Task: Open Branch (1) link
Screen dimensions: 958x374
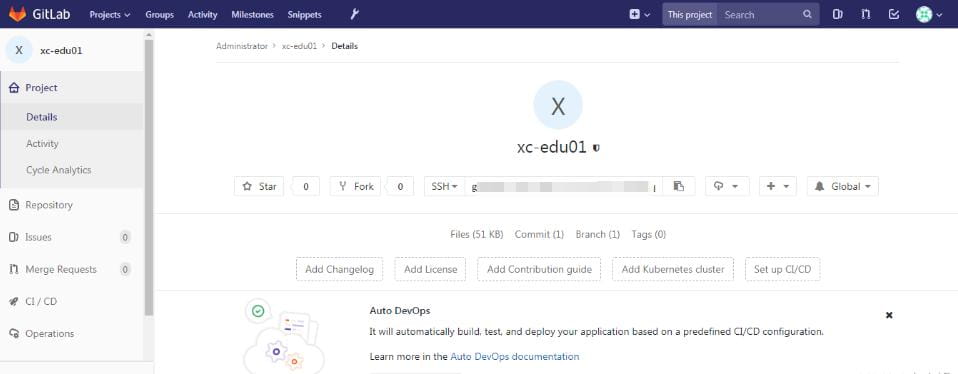Action: point(598,234)
